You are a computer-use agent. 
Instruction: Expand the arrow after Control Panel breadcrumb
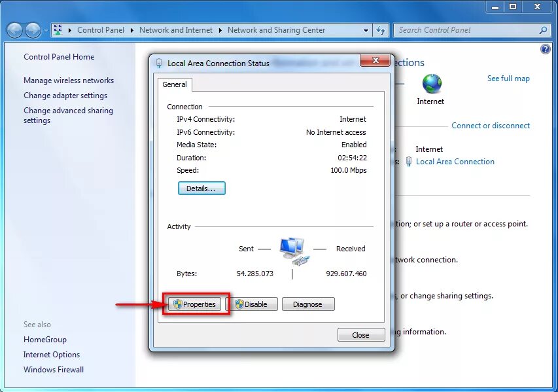pyautogui.click(x=132, y=30)
